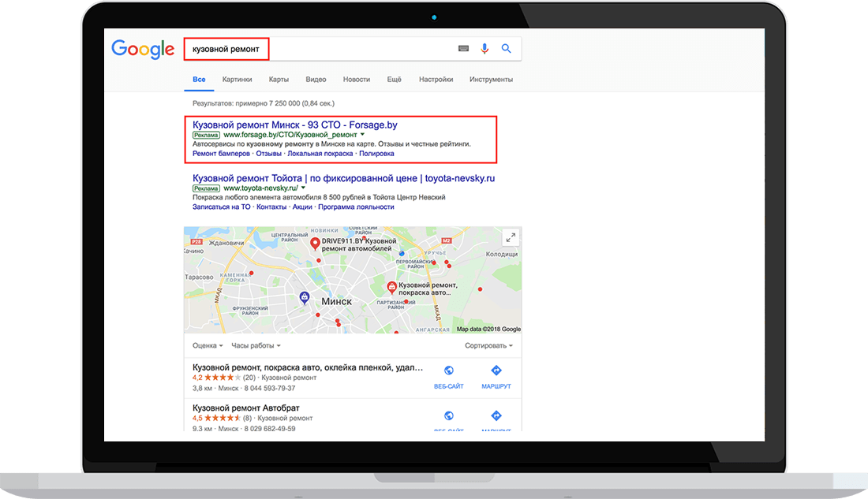The width and height of the screenshot is (868, 499).
Task: Activate voice search microphone
Action: (485, 49)
